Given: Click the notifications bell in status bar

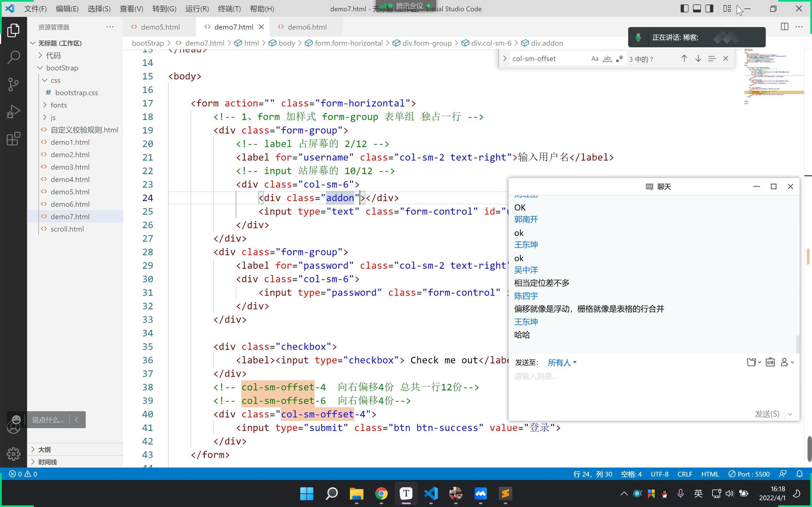Looking at the screenshot, I should [x=800, y=474].
